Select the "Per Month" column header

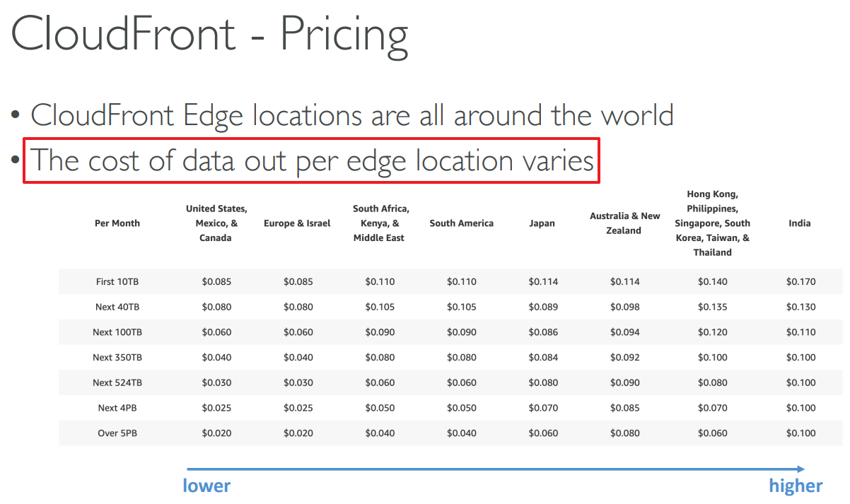pyautogui.click(x=117, y=223)
